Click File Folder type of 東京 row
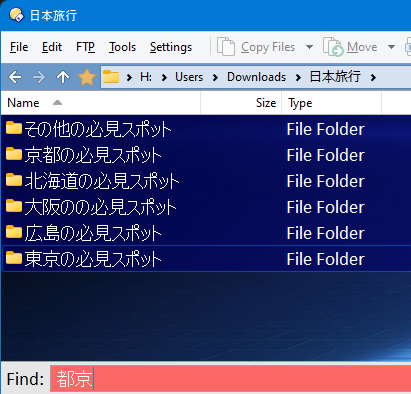Image resolution: width=411 pixels, height=394 pixels. pyautogui.click(x=326, y=260)
